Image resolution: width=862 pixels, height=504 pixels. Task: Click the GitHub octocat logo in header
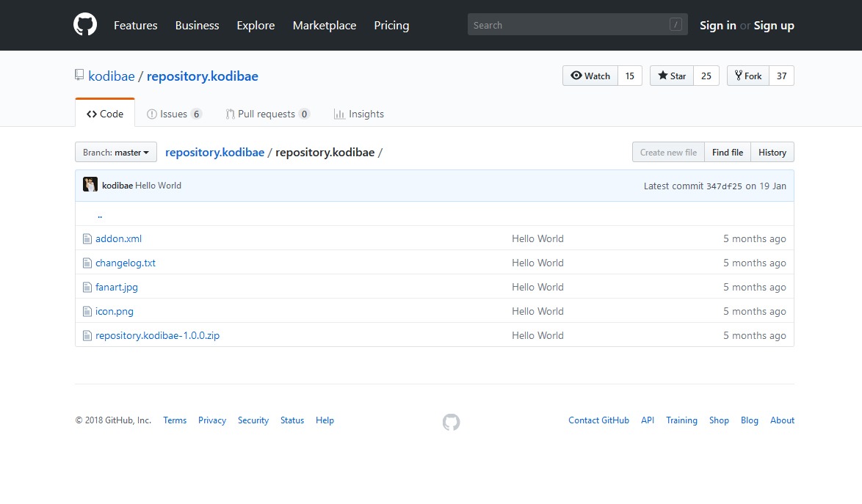coord(85,25)
